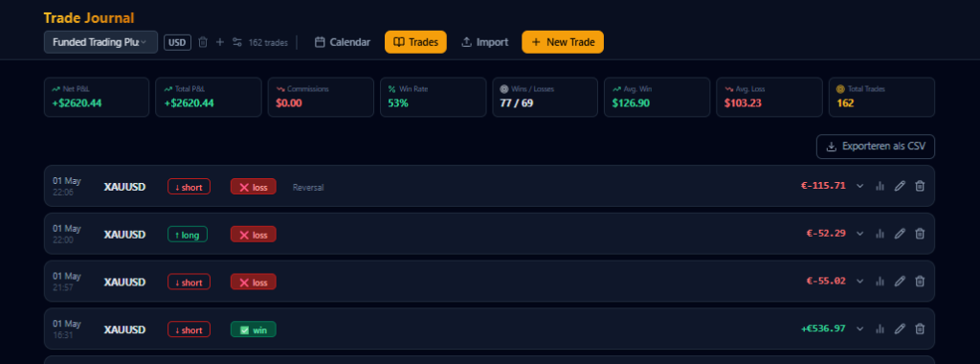Image resolution: width=980 pixels, height=364 pixels.
Task: Select the Commissions stat card
Action: (x=321, y=97)
